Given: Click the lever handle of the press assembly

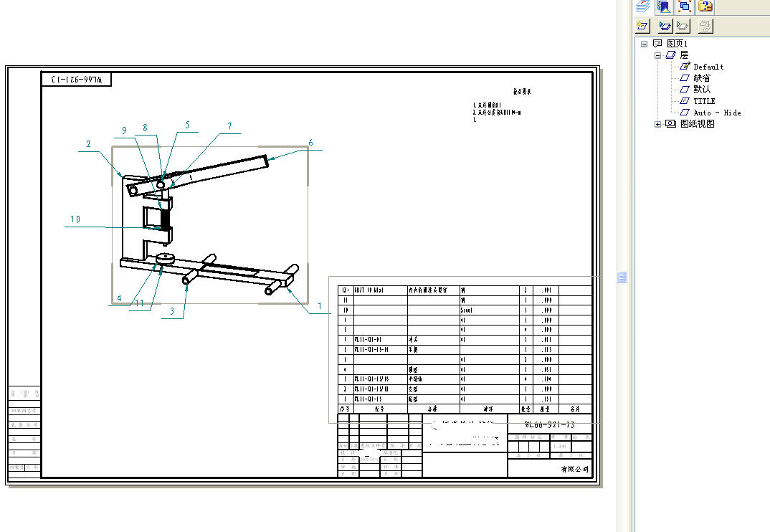Looking at the screenshot, I should tap(221, 171).
